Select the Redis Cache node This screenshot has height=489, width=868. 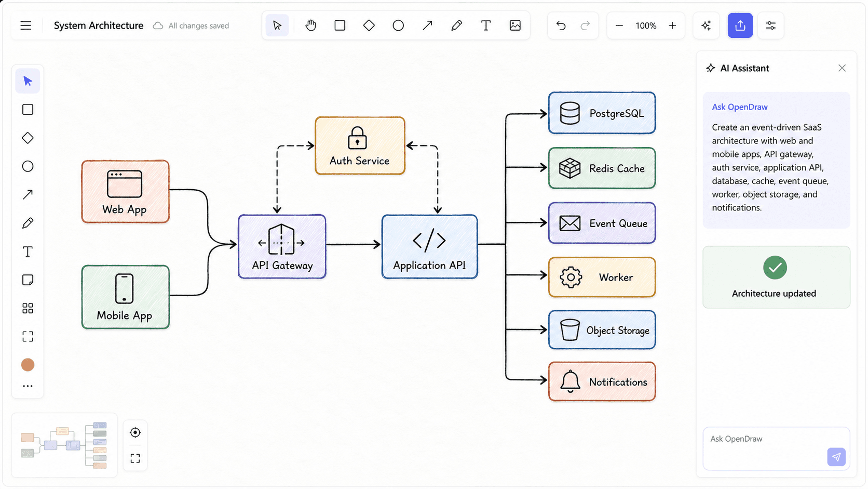(602, 168)
